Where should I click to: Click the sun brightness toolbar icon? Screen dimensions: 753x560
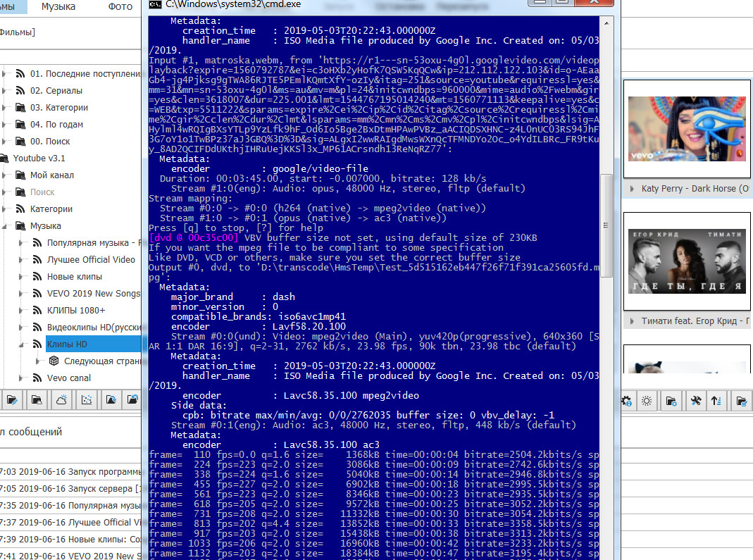click(647, 401)
